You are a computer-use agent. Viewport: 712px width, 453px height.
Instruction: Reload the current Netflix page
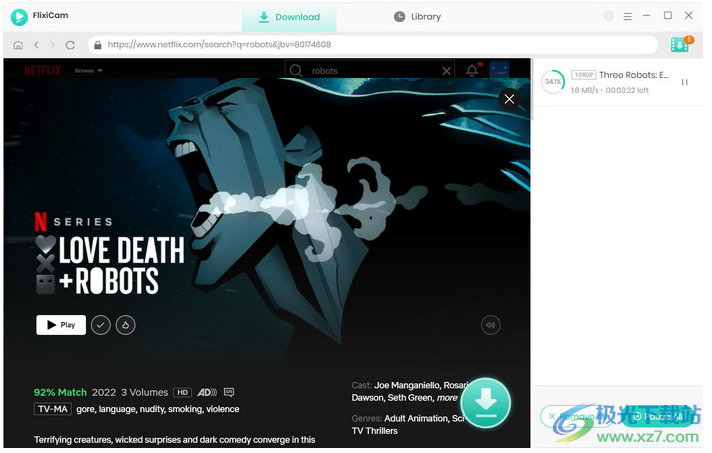70,45
